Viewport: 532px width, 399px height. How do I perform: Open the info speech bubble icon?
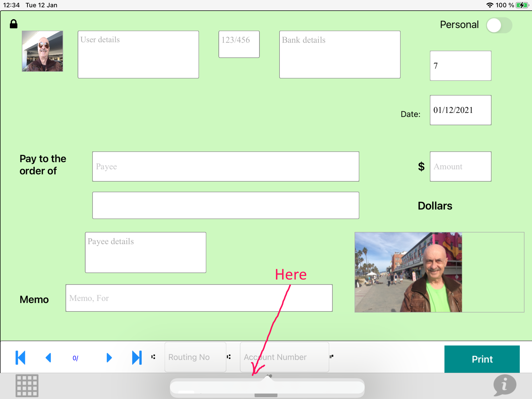click(x=504, y=385)
